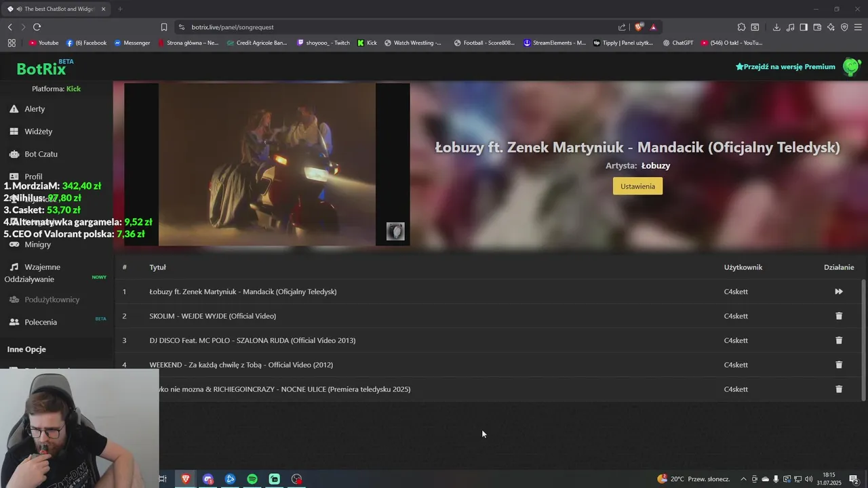Open Bot Czatu in sidebar

(x=41, y=154)
